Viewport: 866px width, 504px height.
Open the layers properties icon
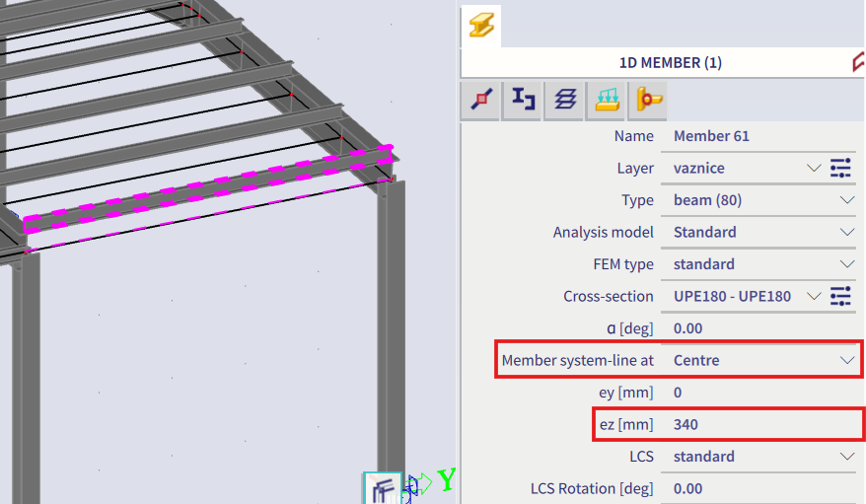point(564,100)
